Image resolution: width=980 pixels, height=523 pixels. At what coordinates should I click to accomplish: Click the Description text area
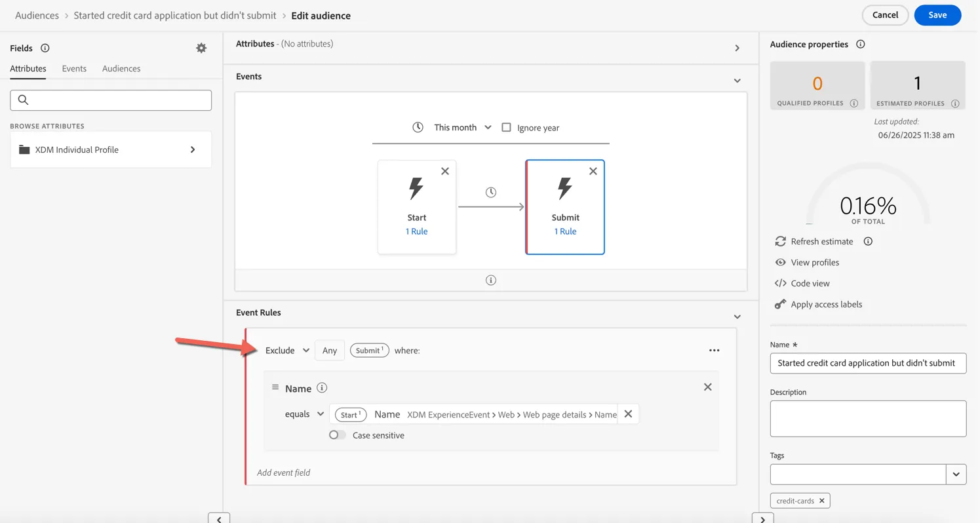[868, 418]
